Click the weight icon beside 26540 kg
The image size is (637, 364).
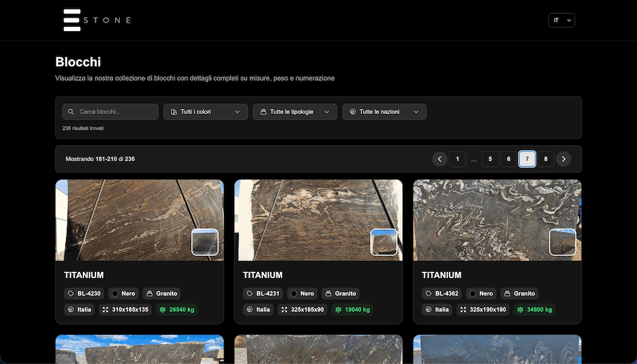tap(162, 310)
